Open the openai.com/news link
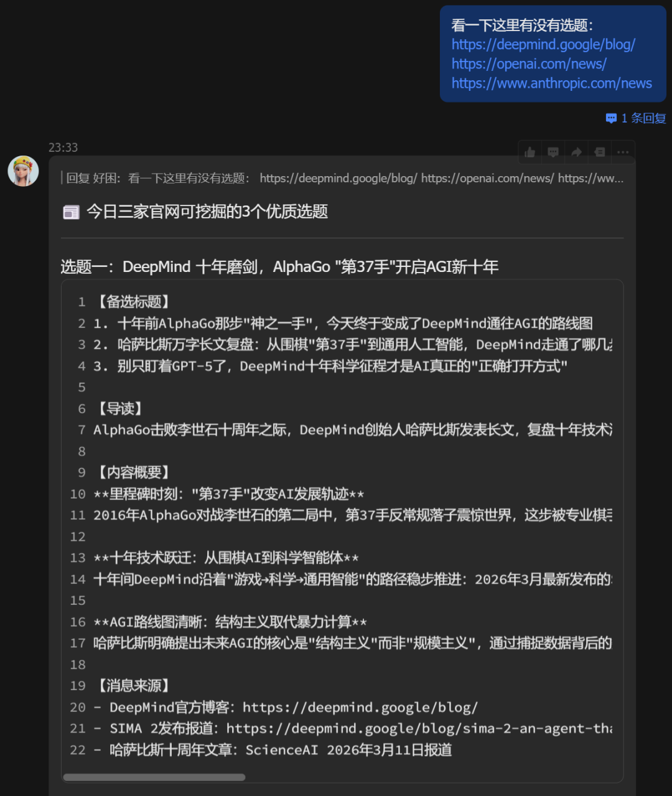 529,64
